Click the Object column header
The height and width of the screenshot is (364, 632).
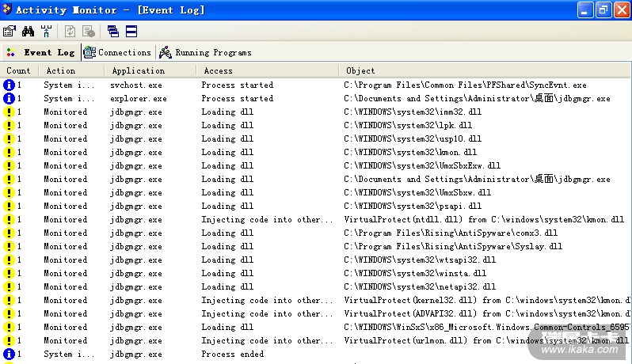pyautogui.click(x=361, y=71)
